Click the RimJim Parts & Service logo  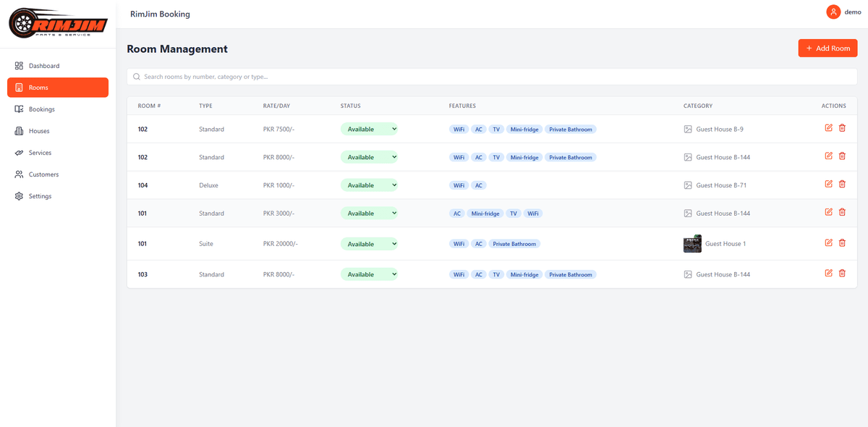click(x=58, y=24)
